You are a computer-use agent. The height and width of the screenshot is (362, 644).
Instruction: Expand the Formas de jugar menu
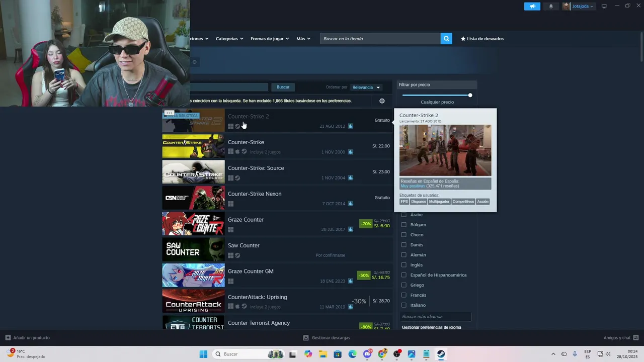click(270, 39)
